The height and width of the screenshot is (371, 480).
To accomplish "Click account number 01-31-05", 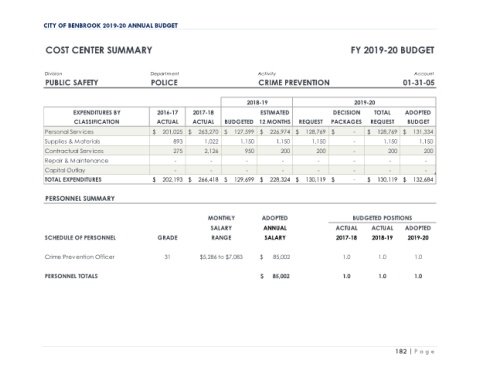I will tap(419, 83).
